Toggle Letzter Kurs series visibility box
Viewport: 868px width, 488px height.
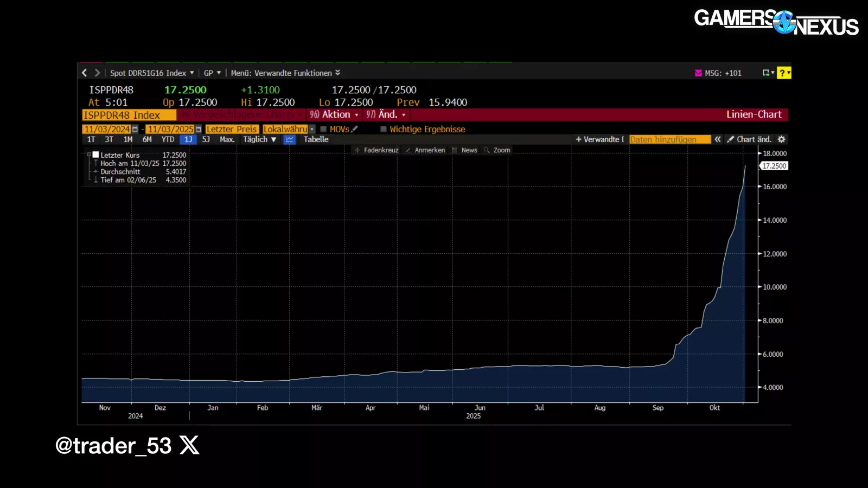95,155
